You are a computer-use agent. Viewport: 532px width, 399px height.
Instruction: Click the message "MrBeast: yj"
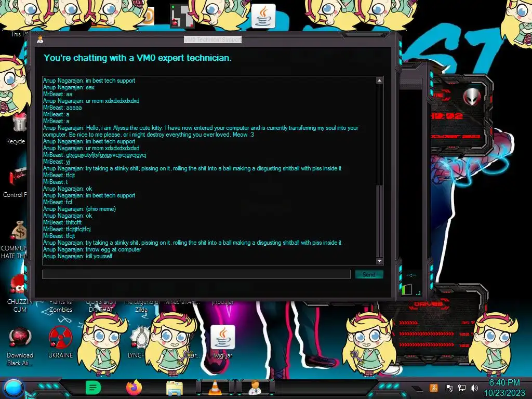pos(56,162)
